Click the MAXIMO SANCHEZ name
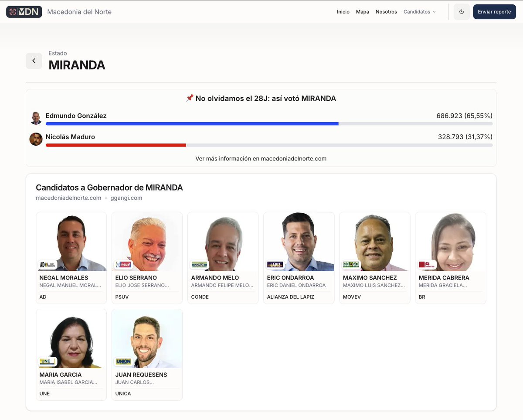 (x=370, y=277)
